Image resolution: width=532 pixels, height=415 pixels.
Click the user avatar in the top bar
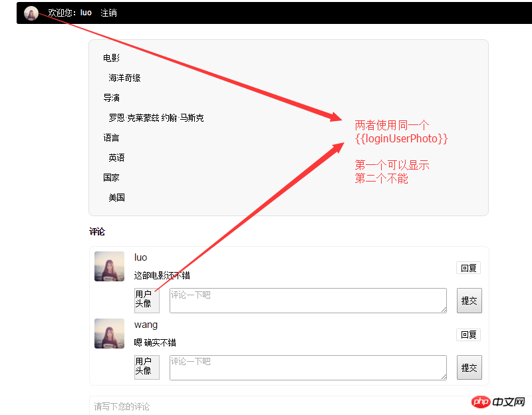[31, 13]
